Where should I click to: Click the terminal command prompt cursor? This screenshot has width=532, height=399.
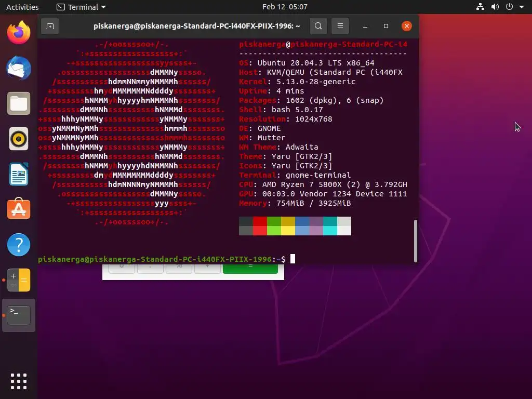[x=293, y=259]
